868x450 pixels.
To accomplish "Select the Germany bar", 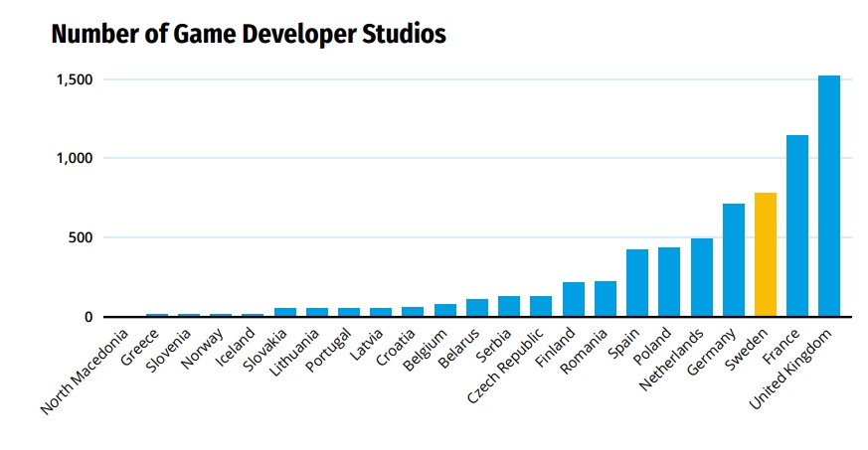I will 734,260.
